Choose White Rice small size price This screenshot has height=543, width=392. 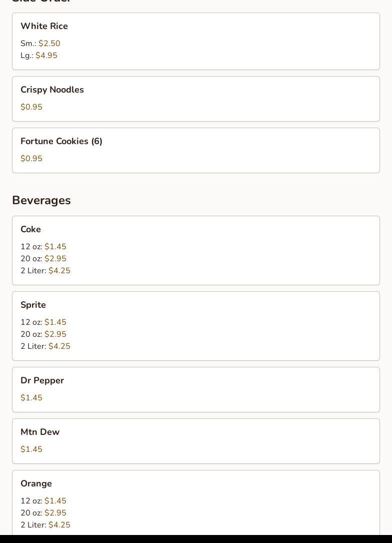coord(40,43)
